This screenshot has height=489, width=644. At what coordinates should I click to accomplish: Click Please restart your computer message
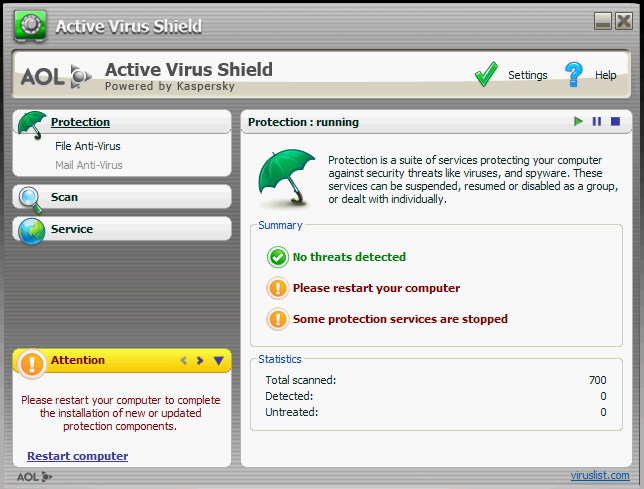tap(376, 288)
